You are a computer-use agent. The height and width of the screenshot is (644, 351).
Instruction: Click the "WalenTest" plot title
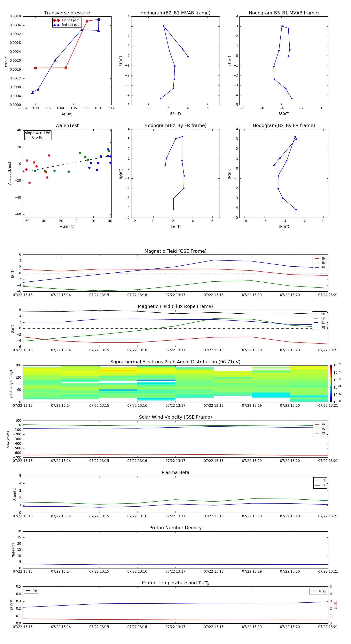click(67, 125)
